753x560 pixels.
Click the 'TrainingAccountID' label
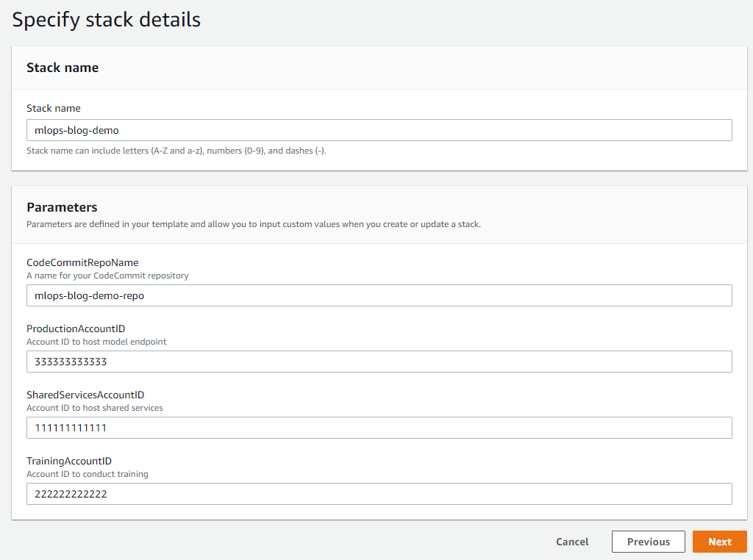(x=69, y=461)
